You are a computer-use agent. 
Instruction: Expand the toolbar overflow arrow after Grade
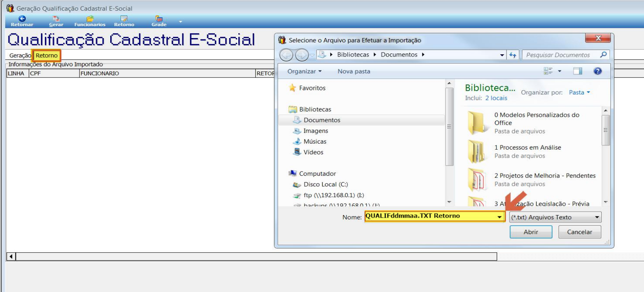pyautogui.click(x=180, y=21)
